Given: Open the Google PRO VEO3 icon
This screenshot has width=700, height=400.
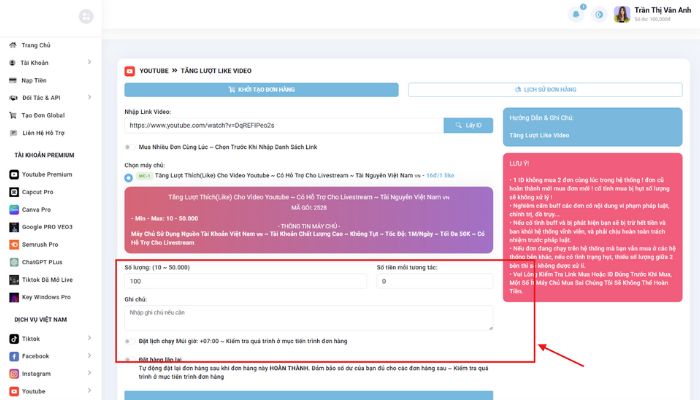Looking at the screenshot, I should point(14,227).
